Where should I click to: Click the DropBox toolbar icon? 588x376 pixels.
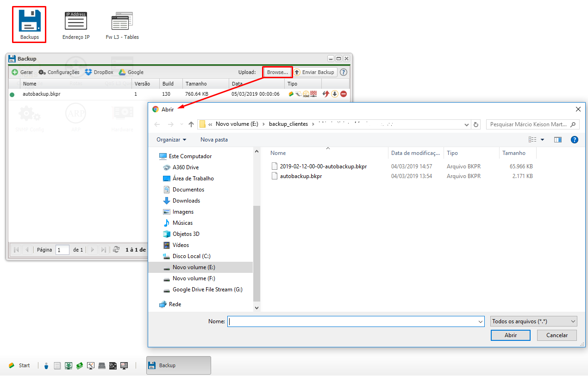(99, 72)
